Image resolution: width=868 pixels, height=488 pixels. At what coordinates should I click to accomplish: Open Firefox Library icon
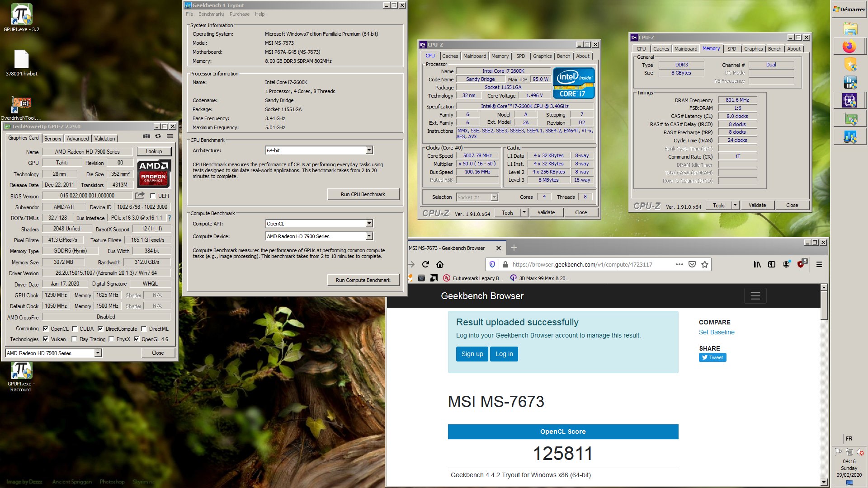(757, 264)
